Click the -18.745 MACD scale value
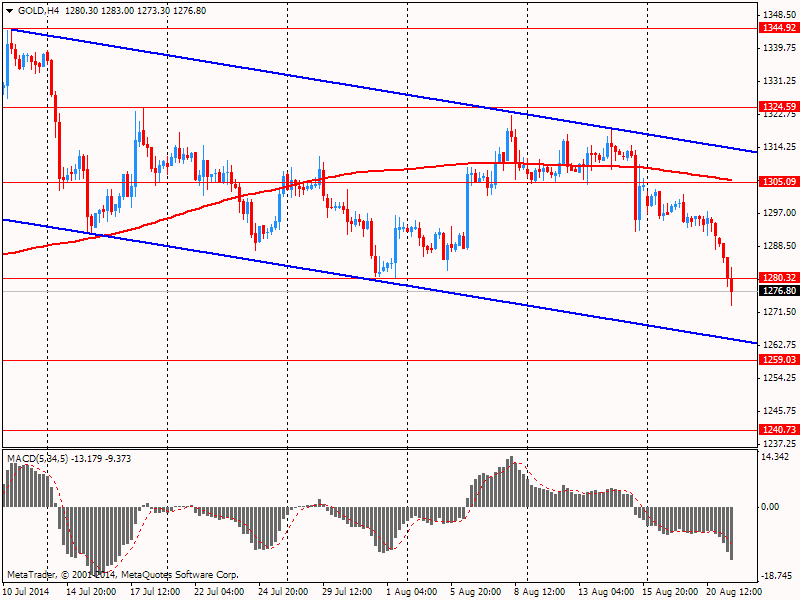The image size is (800, 600). [776, 575]
